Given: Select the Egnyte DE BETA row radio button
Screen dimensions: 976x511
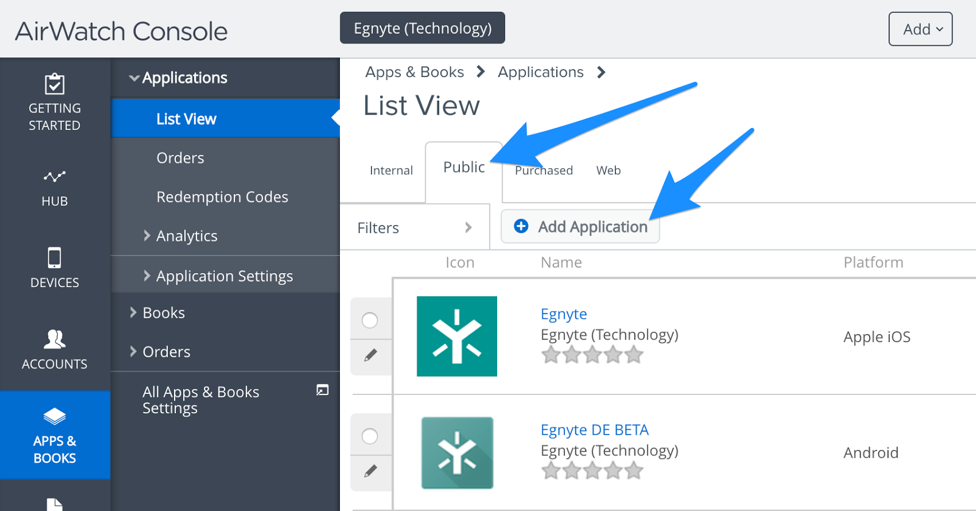Looking at the screenshot, I should point(370,436).
